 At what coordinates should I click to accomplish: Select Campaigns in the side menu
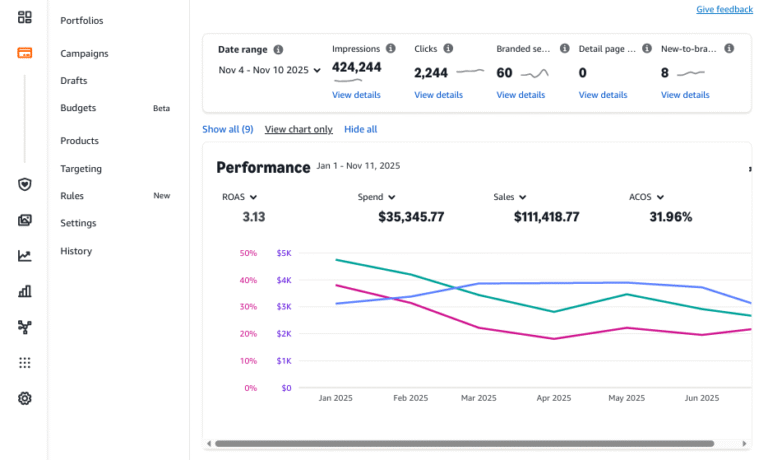84,54
